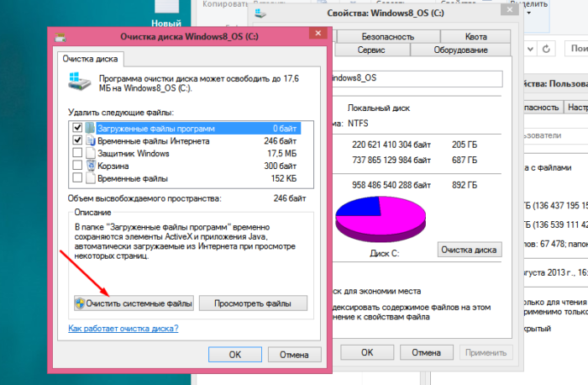Click the drive icon in Очистка диска title bar
Screen dimensions: 588x385
click(60, 37)
